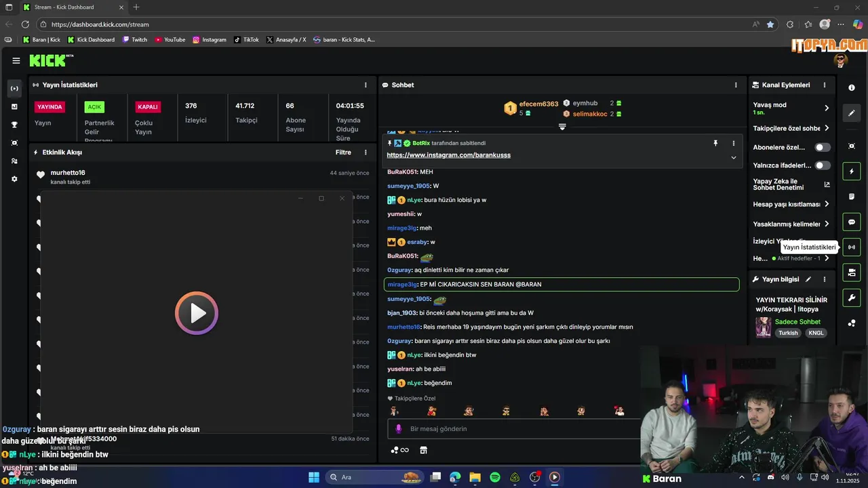Click the capture frame icon in the right widget bar

(852, 146)
